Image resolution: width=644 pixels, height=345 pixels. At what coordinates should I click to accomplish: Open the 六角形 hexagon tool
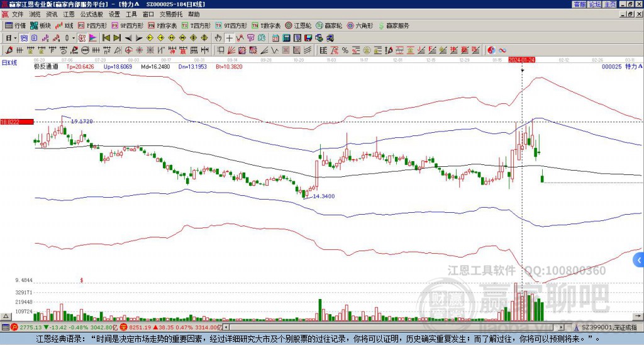pyautogui.click(x=360, y=25)
